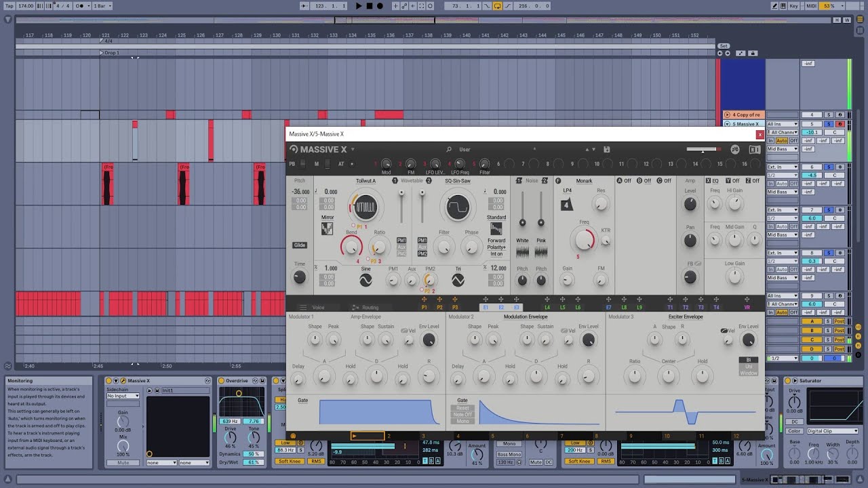The height and width of the screenshot is (488, 868).
Task: Click the Native Instruments NI logo icon
Action: point(754,149)
